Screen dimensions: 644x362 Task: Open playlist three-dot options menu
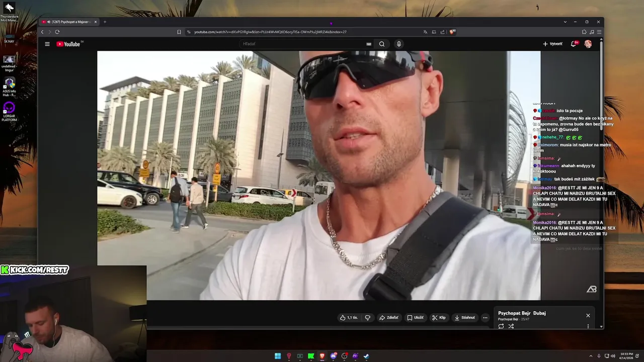588,326
